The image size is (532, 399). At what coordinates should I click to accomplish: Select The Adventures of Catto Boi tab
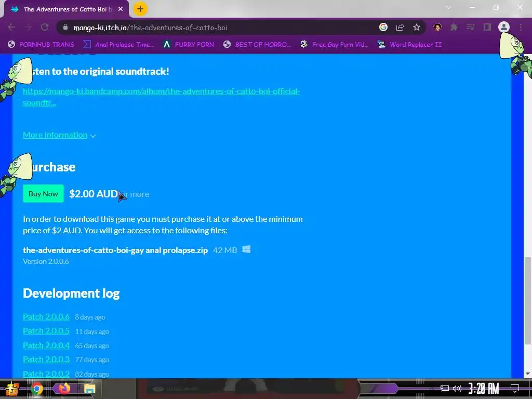click(x=66, y=9)
